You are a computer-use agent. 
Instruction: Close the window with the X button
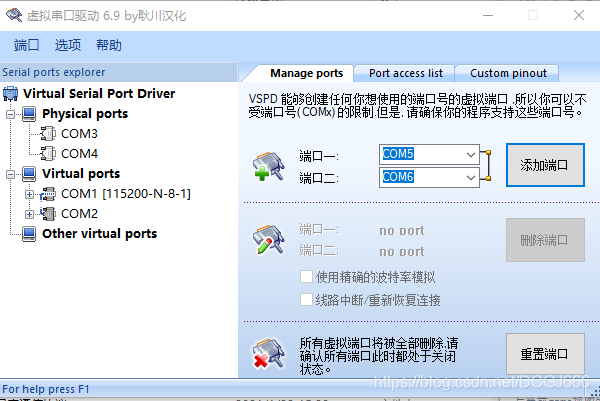[x=579, y=15]
